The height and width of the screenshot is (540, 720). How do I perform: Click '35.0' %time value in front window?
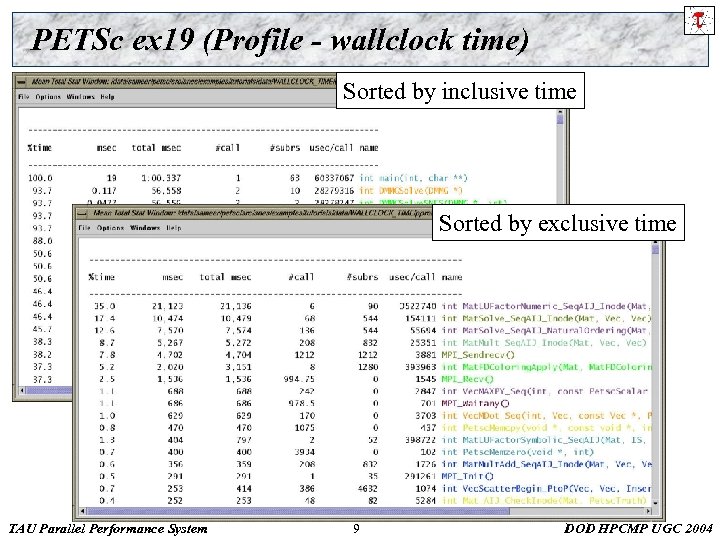point(105,306)
